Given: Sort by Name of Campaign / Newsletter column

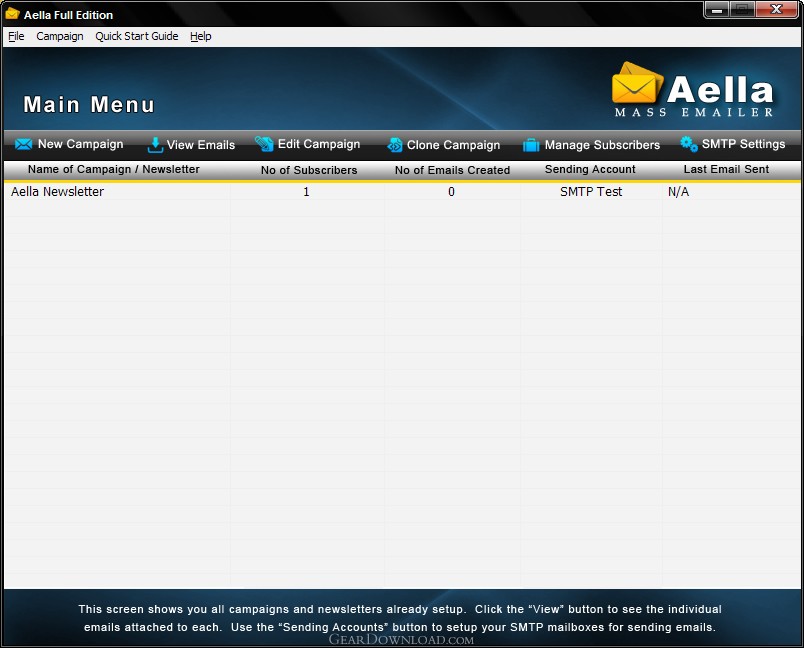Looking at the screenshot, I should click(x=113, y=170).
